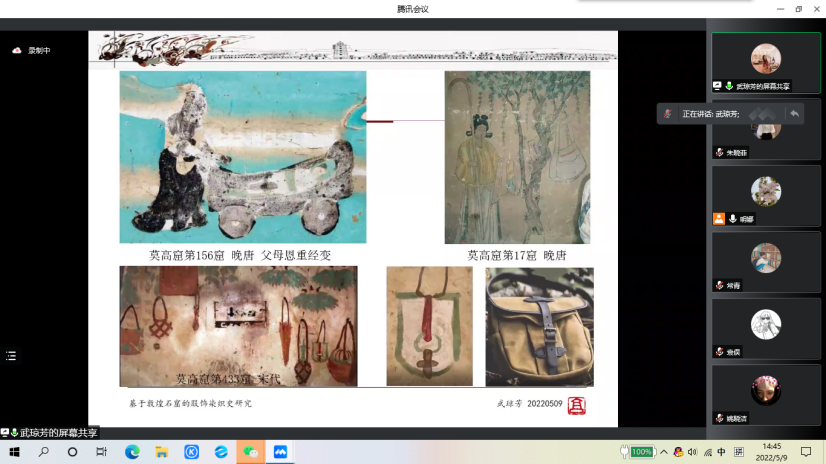Image resolution: width=826 pixels, height=464 pixels.
Task: Click the arrow button in the speaking bar
Action: (x=794, y=114)
